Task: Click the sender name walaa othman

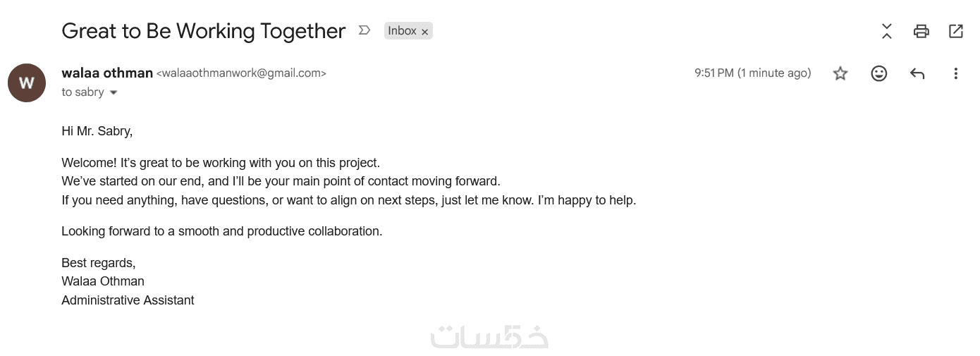Action: [x=107, y=73]
